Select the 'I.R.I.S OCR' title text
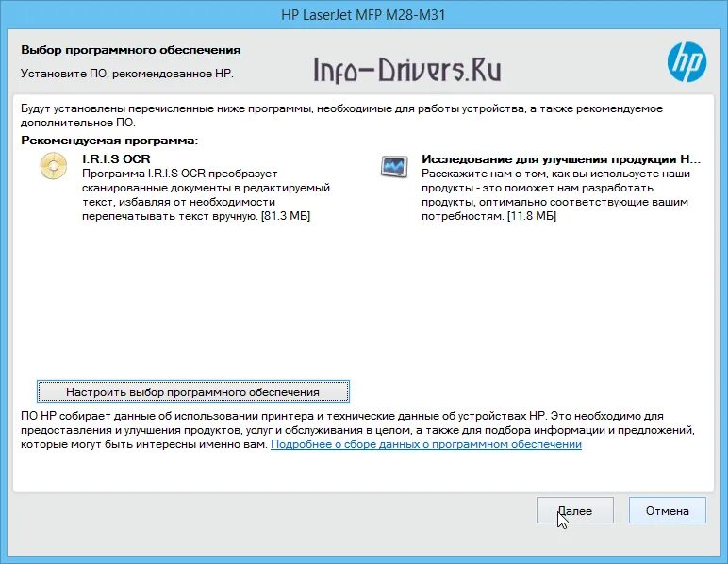Screen dimensions: 728x564 point(116,159)
